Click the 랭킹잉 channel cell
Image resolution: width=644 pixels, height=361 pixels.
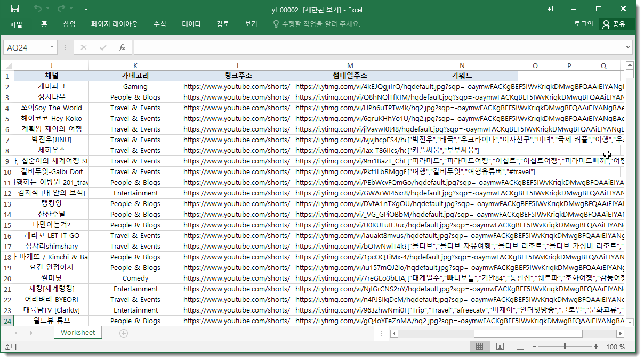pyautogui.click(x=51, y=203)
